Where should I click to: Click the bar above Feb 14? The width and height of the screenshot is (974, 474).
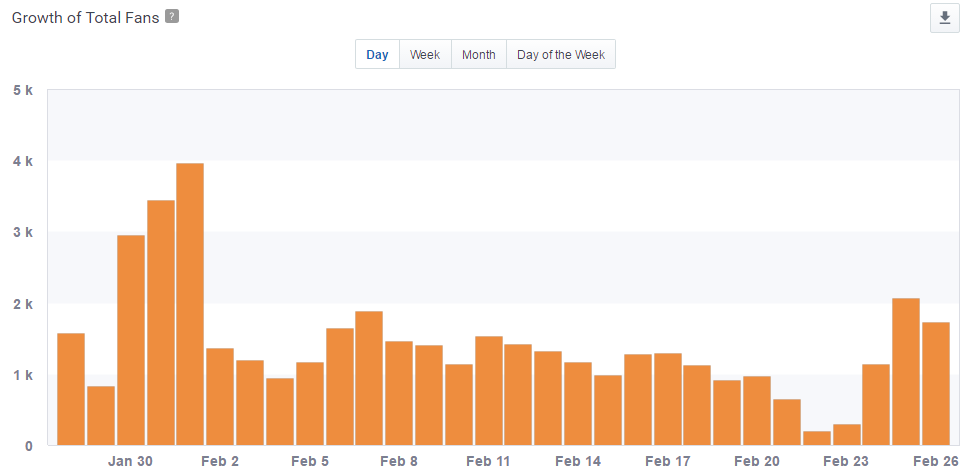(578, 403)
